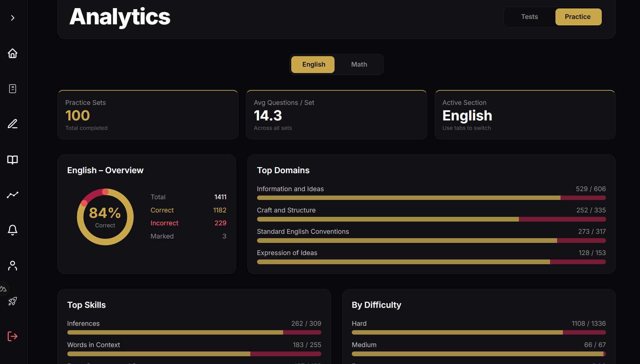Click the Words in Context label

(x=94, y=345)
